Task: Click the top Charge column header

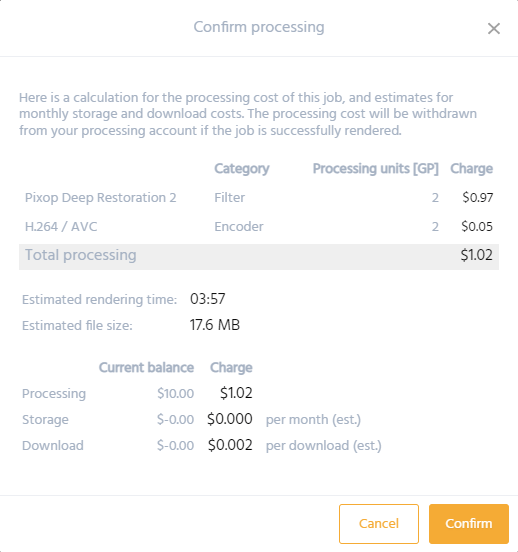Action: click(x=472, y=169)
